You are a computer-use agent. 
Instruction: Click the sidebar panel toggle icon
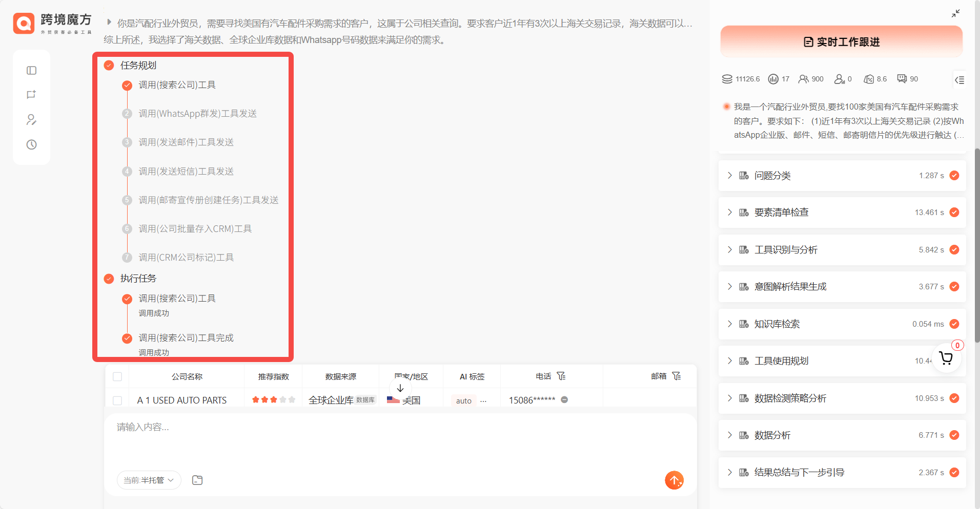[31, 71]
